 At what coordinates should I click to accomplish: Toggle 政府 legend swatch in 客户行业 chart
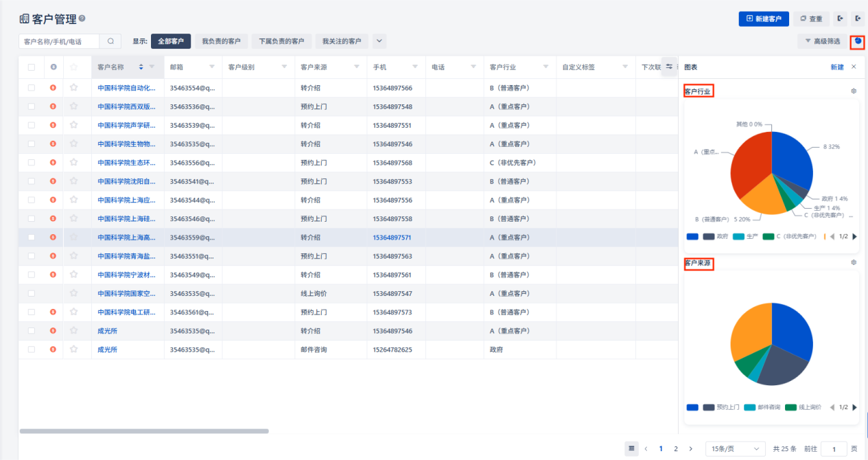point(709,236)
